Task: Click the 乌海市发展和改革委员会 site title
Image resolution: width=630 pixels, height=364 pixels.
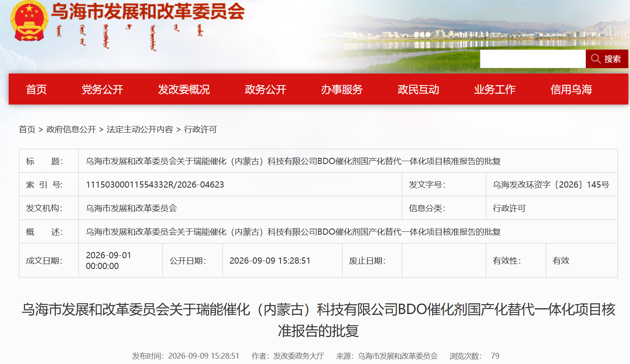Action: pyautogui.click(x=148, y=11)
